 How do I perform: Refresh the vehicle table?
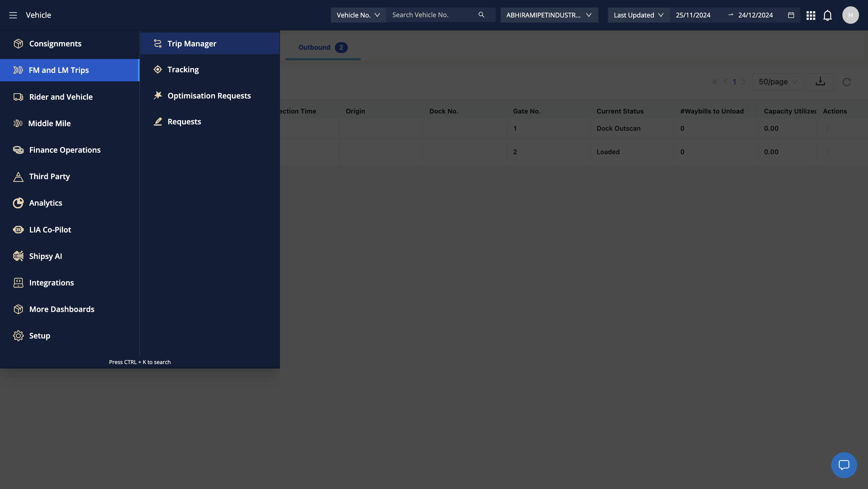click(x=846, y=82)
